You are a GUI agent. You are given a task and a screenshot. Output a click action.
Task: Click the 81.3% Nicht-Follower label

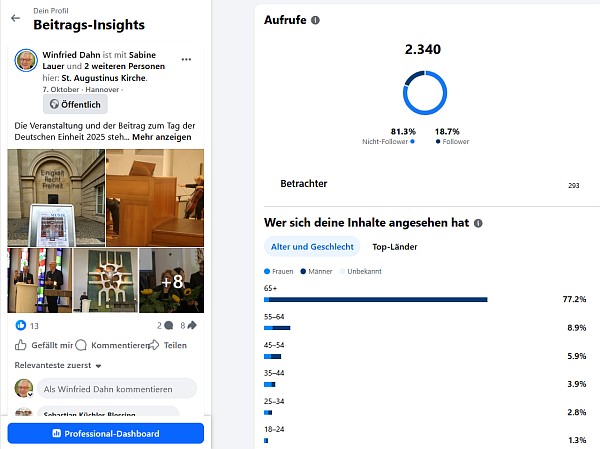[x=389, y=136]
